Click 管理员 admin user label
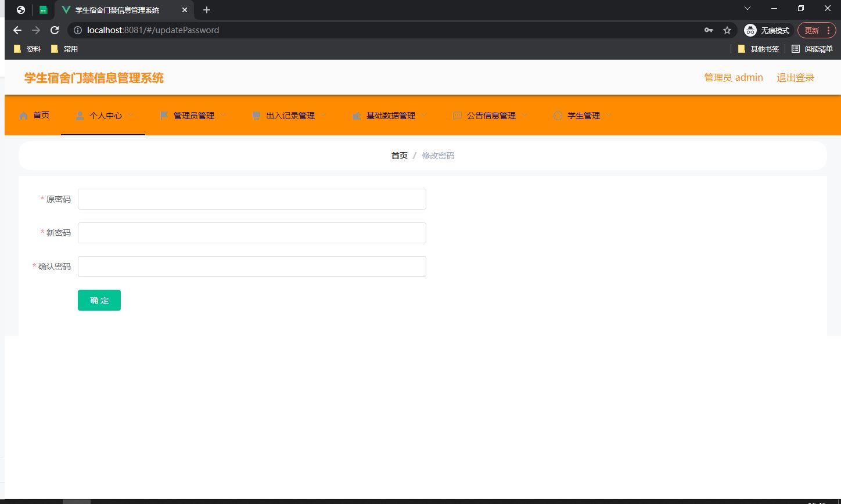This screenshot has height=504, width=841. pos(734,78)
